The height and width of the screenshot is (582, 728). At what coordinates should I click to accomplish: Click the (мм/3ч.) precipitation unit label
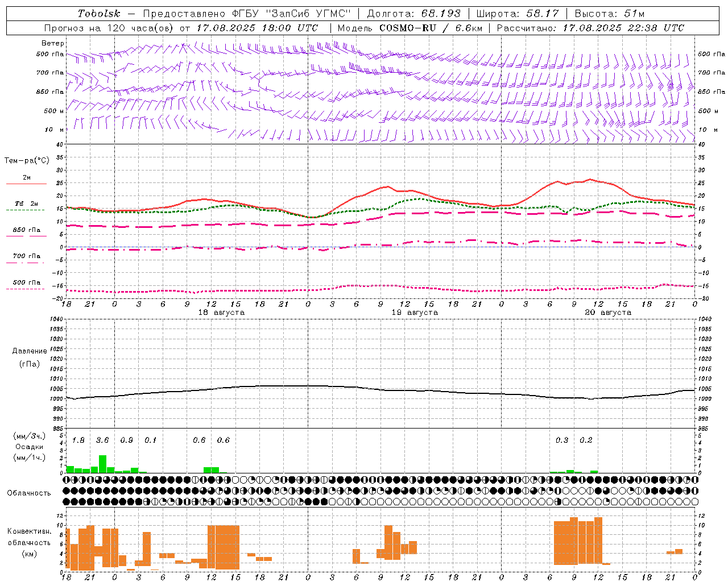click(x=29, y=436)
